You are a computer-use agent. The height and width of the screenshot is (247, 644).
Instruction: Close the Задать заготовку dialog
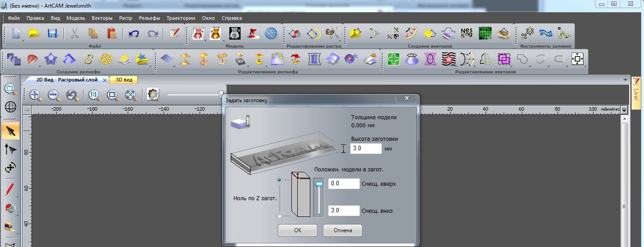click(407, 98)
